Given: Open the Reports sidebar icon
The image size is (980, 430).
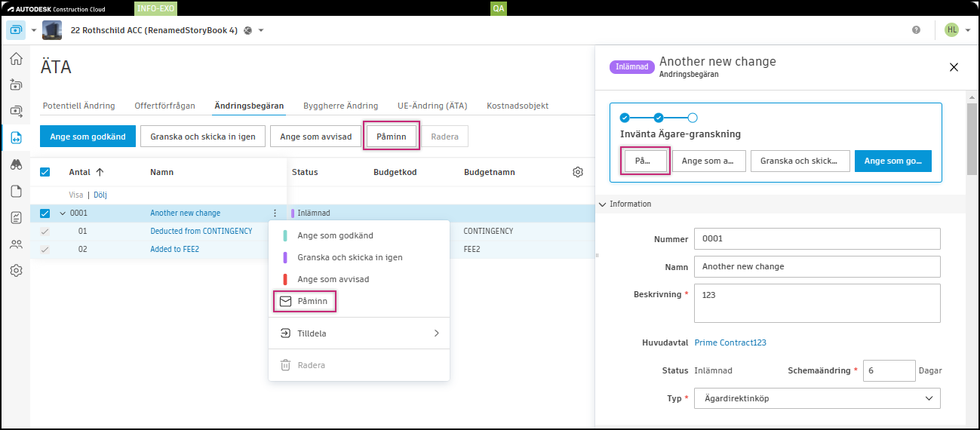Looking at the screenshot, I should pyautogui.click(x=16, y=217).
